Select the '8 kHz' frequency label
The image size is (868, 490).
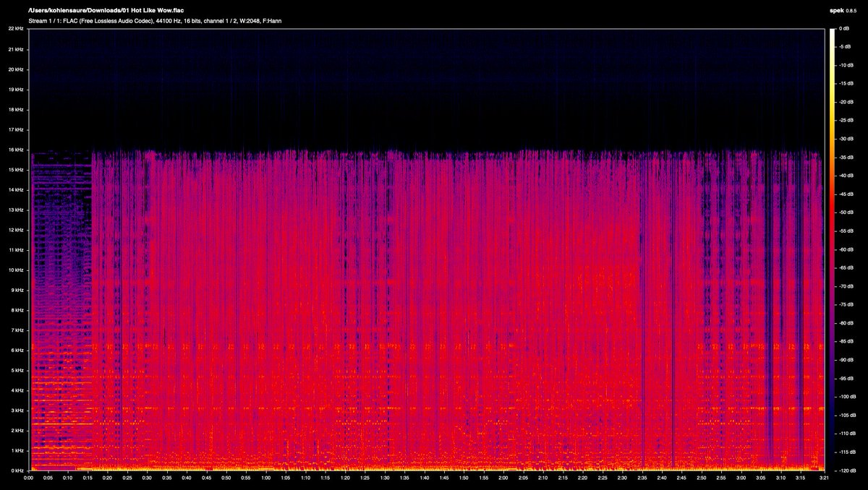(x=17, y=310)
